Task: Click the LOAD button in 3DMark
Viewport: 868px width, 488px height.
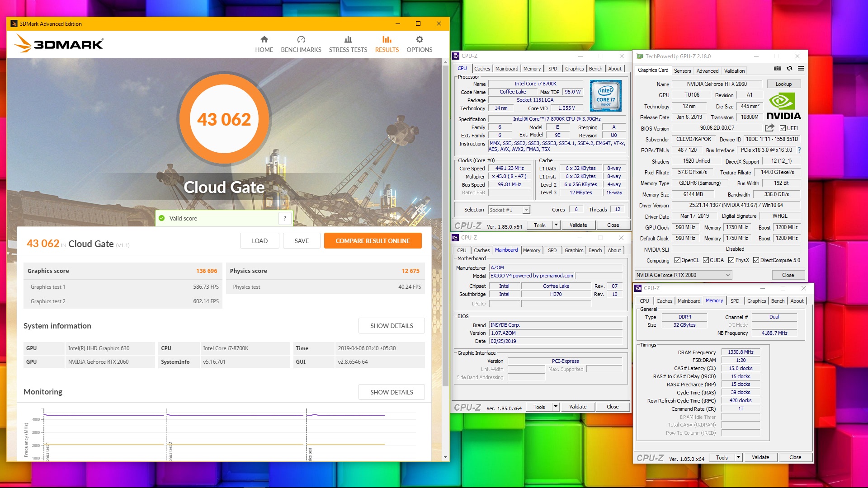Action: point(259,241)
